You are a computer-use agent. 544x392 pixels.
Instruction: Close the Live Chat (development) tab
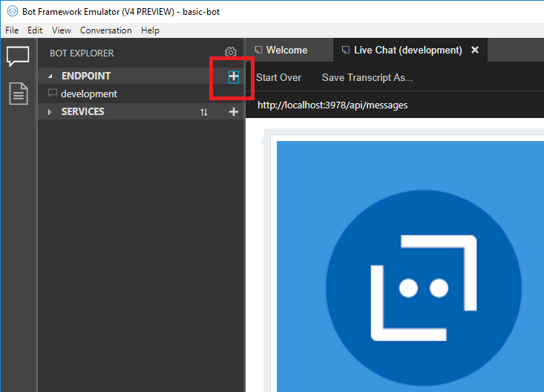coord(475,50)
